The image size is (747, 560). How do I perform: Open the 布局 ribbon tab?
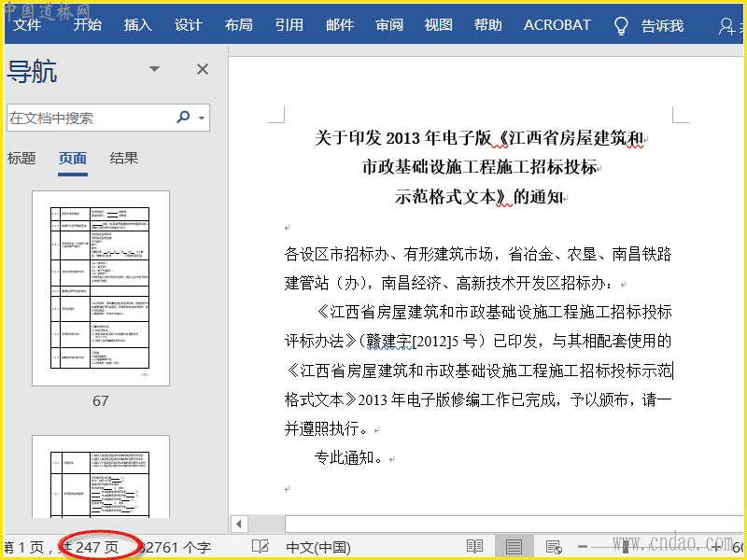coord(239,25)
